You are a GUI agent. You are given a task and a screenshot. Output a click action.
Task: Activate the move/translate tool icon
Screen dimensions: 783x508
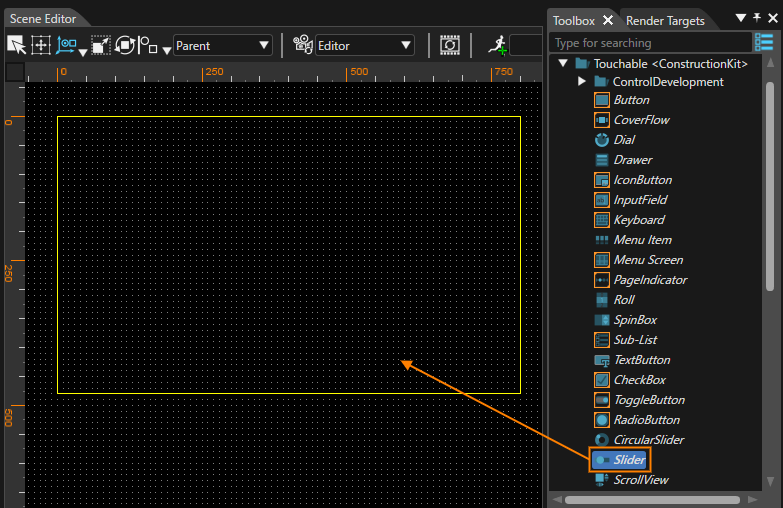[41, 45]
